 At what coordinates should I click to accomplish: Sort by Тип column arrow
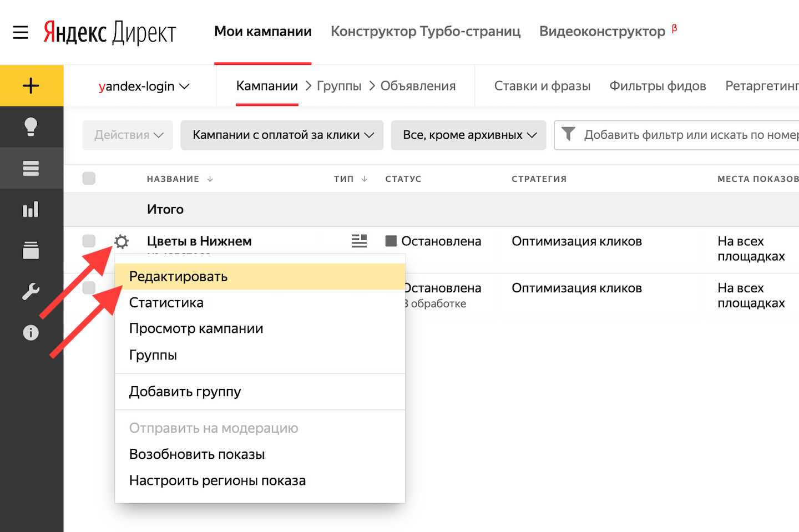click(365, 179)
